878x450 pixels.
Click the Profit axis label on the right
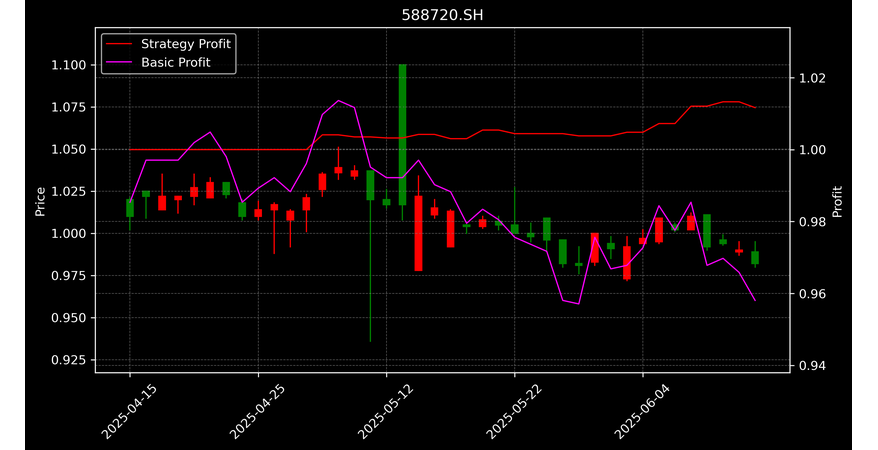(x=837, y=201)
